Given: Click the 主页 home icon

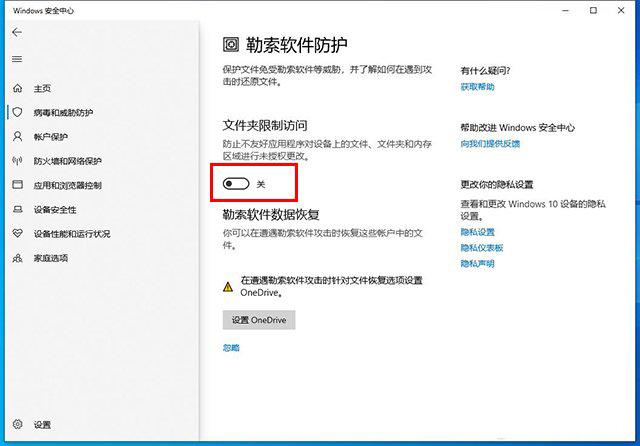Looking at the screenshot, I should pyautogui.click(x=17, y=88).
